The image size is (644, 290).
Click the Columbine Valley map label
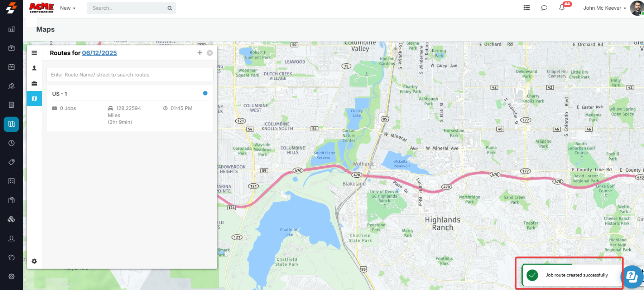360,46
